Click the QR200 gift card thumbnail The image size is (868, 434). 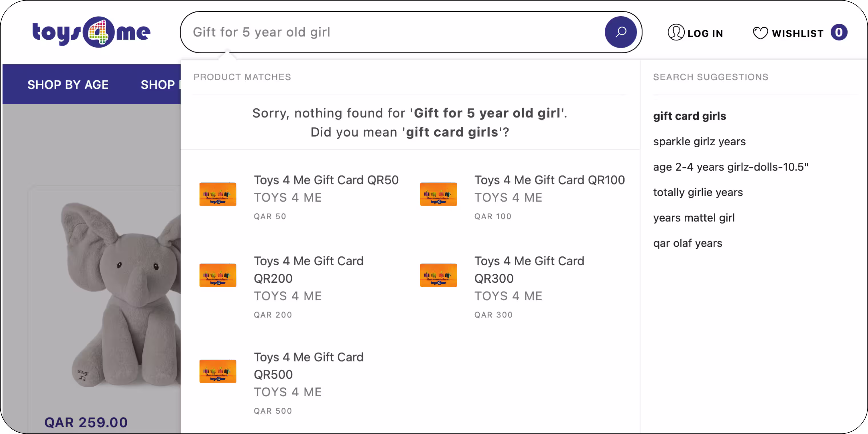218,275
